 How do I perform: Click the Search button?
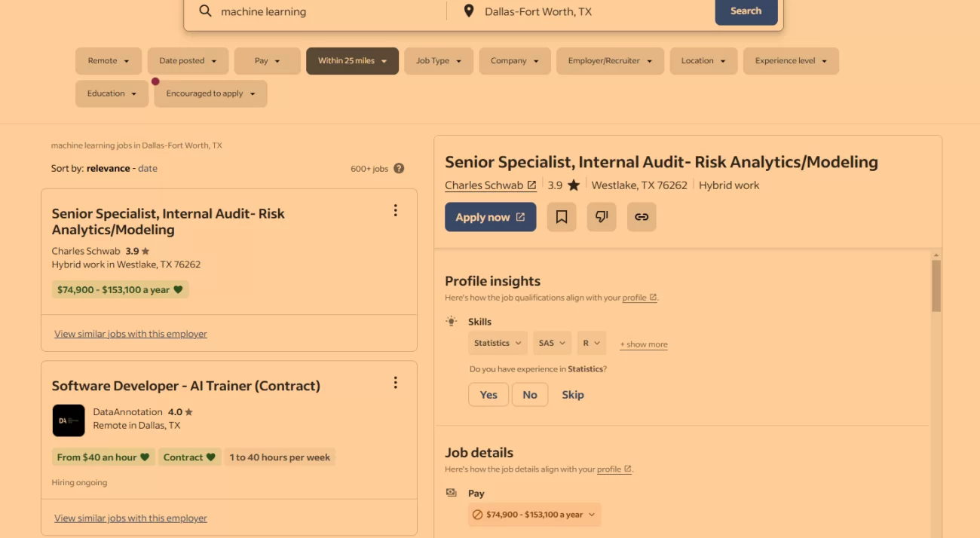click(x=746, y=11)
